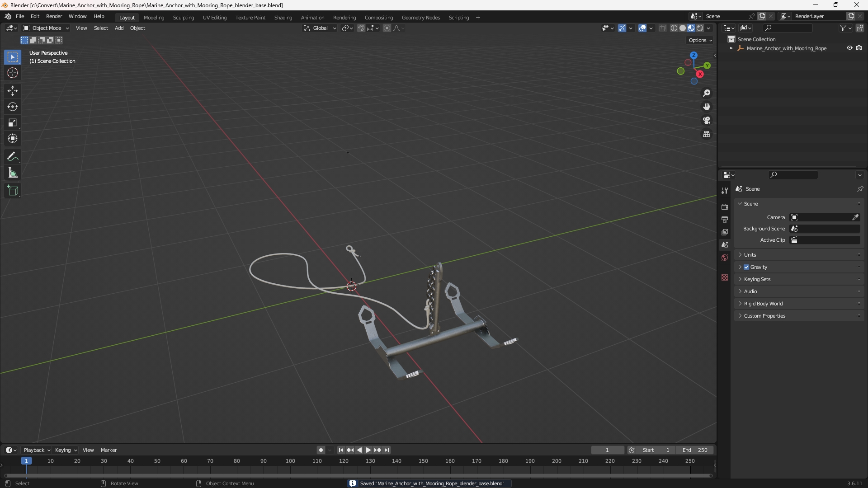868x488 pixels.
Task: Open the View Layer properties tab
Action: point(725,232)
